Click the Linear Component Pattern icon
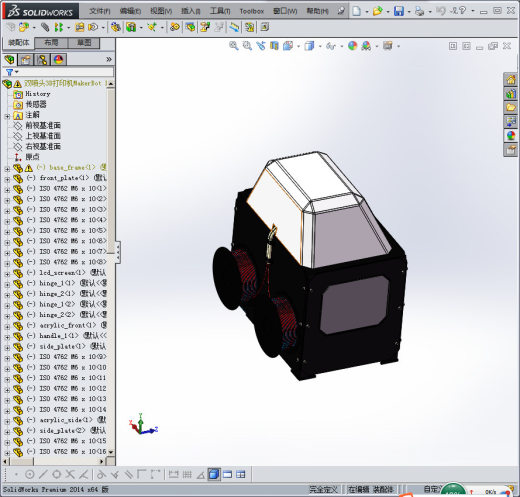Viewport: 520px width, 497px height. (59, 27)
